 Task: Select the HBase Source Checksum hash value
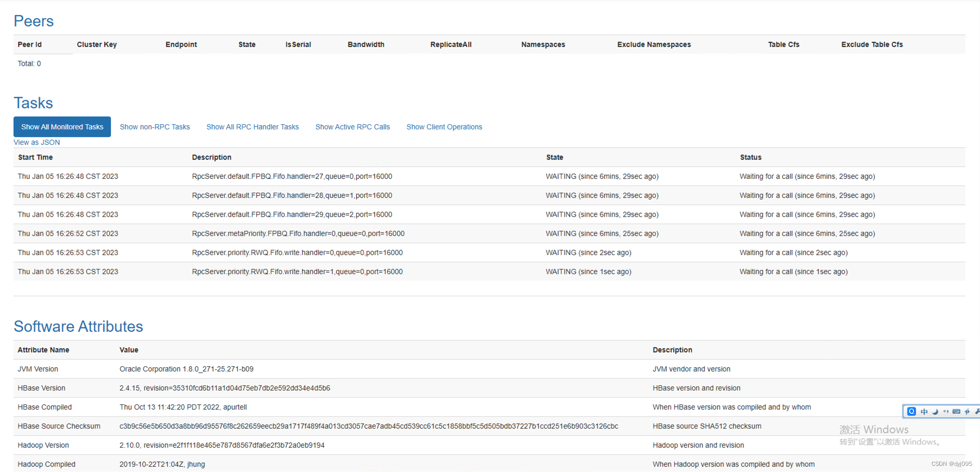[369, 426]
